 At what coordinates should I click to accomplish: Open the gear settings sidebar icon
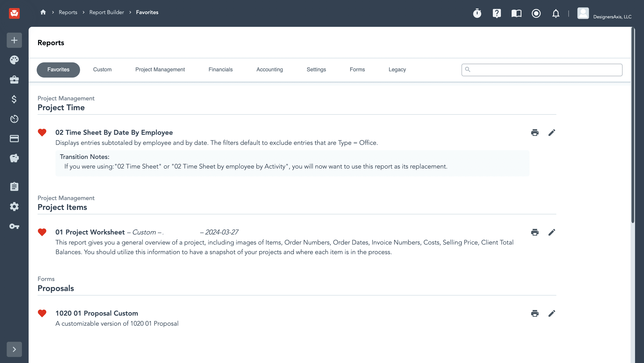14,207
